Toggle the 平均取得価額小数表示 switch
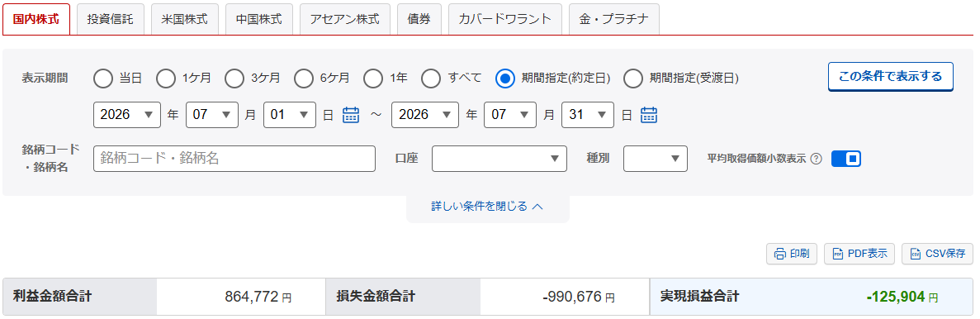The height and width of the screenshot is (319, 980). [x=846, y=159]
